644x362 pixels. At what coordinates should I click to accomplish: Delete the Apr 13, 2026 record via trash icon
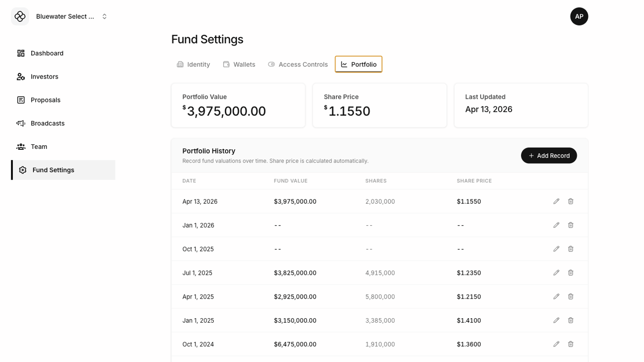tap(571, 202)
